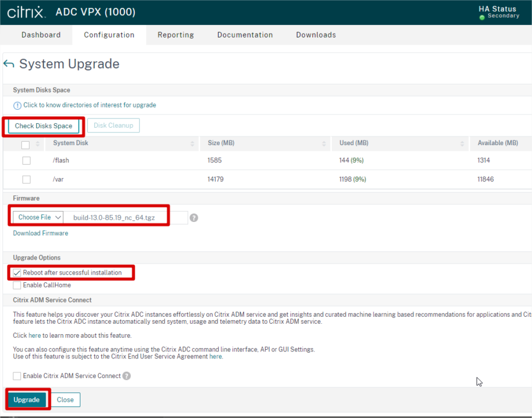532x418 pixels.
Task: Open the Choose File dropdown
Action: click(37, 217)
